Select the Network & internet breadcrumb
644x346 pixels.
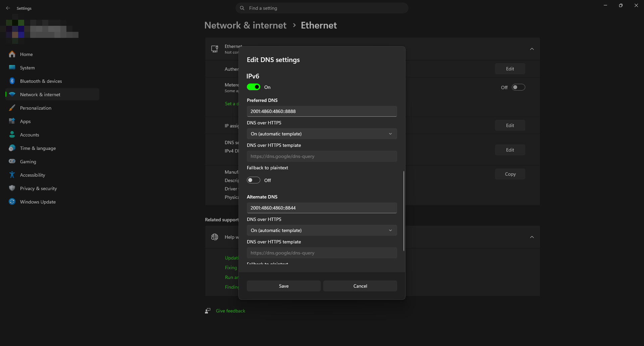click(x=245, y=25)
